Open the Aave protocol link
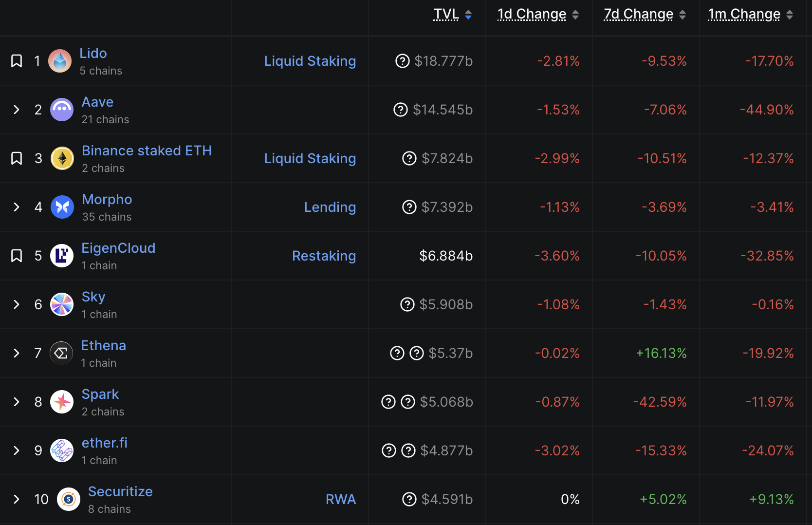This screenshot has width=812, height=525. pyautogui.click(x=97, y=102)
